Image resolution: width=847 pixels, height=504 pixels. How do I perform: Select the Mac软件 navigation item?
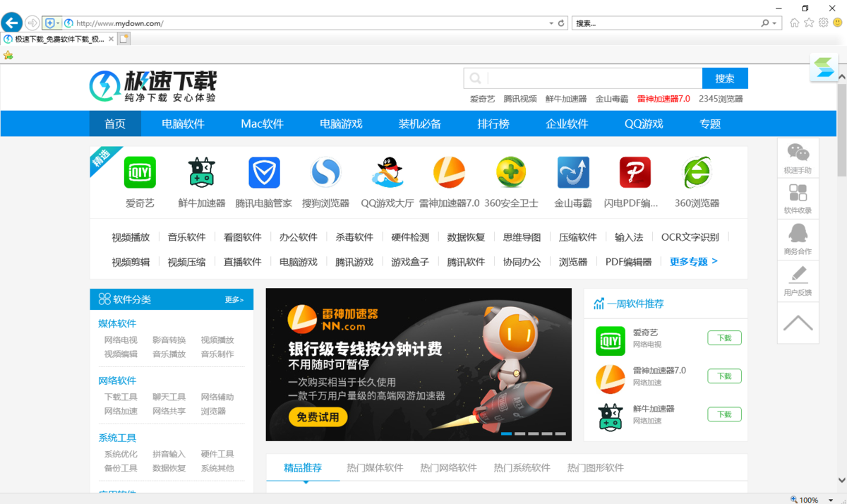tap(262, 124)
